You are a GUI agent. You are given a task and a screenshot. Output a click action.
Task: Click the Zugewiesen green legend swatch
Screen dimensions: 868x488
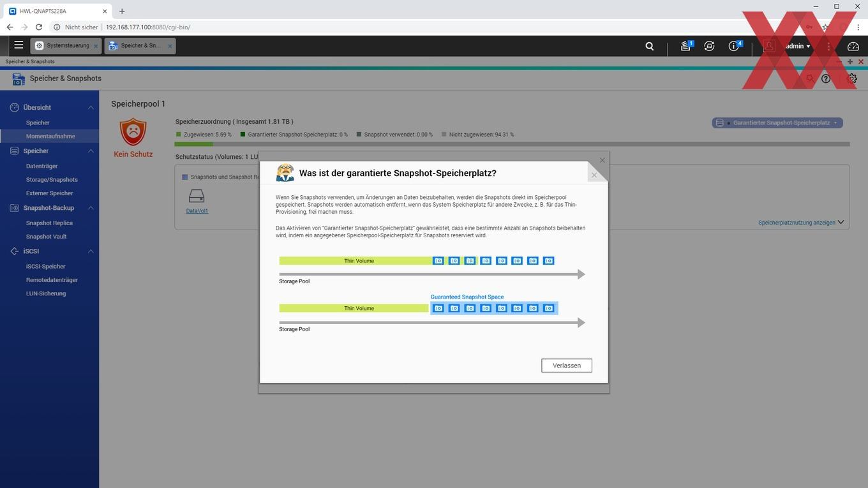click(x=179, y=135)
